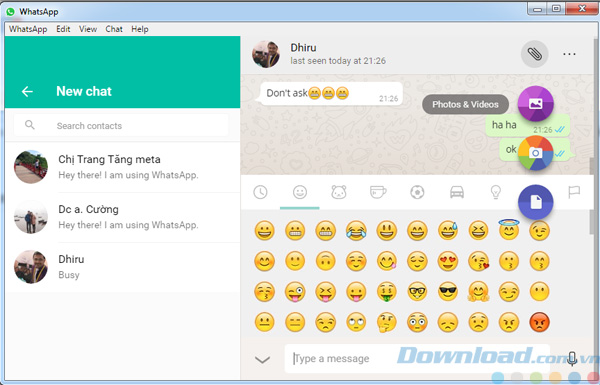This screenshot has width=600, height=385.
Task: Insert the halo angel emoji
Action: (509, 230)
